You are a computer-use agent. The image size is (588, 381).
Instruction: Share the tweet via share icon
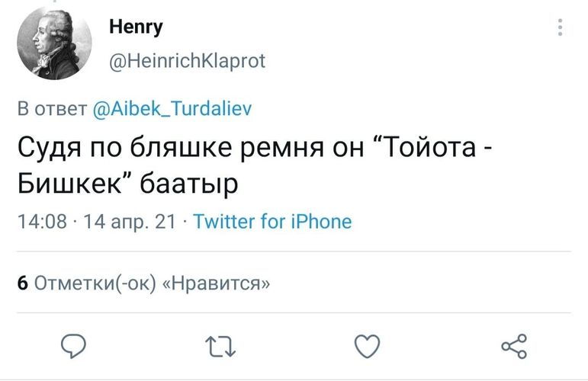(x=514, y=347)
